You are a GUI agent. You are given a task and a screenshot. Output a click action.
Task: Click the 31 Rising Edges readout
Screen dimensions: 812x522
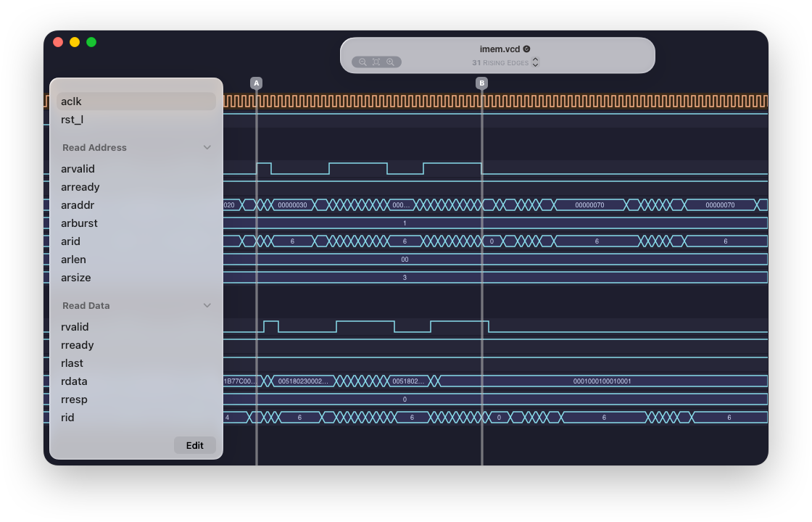click(500, 62)
